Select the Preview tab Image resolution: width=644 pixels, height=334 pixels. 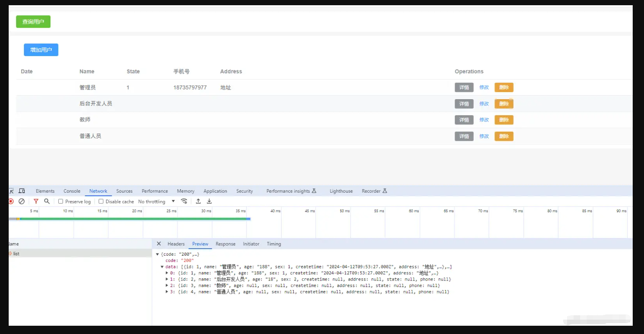pyautogui.click(x=200, y=244)
